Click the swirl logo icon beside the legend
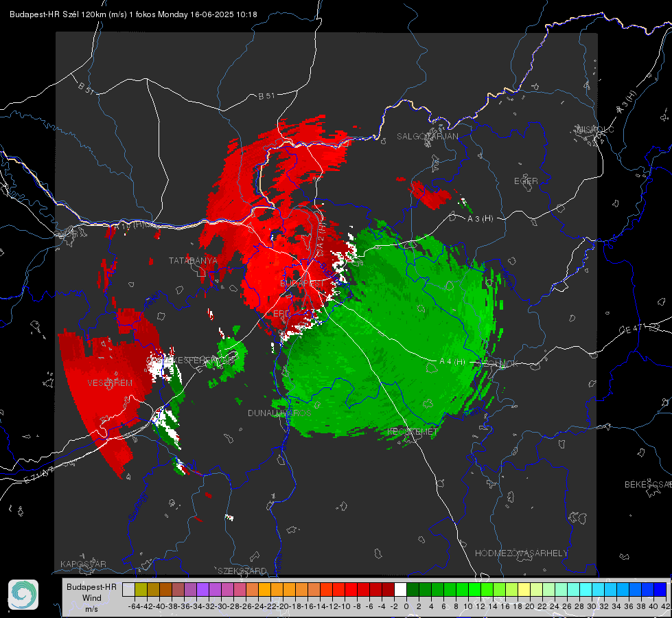 point(23,595)
